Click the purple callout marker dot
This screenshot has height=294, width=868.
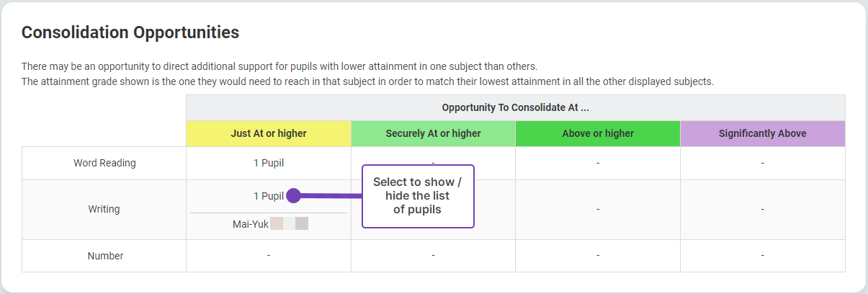click(x=293, y=195)
